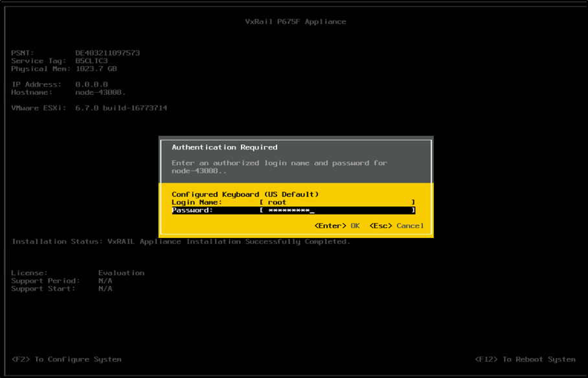Screen dimensions: 588x378
Task: Click the 'Enter an authorized login name' prompt
Action: [x=279, y=167]
